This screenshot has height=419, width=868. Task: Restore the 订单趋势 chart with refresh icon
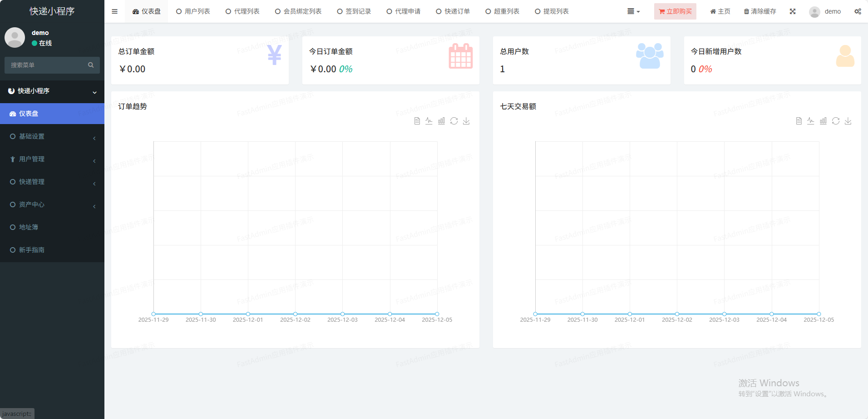click(454, 121)
